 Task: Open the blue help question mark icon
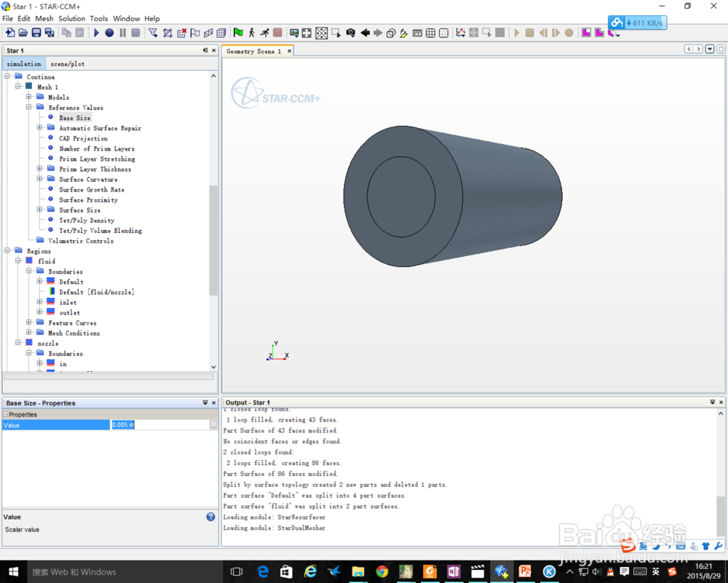pyautogui.click(x=211, y=517)
